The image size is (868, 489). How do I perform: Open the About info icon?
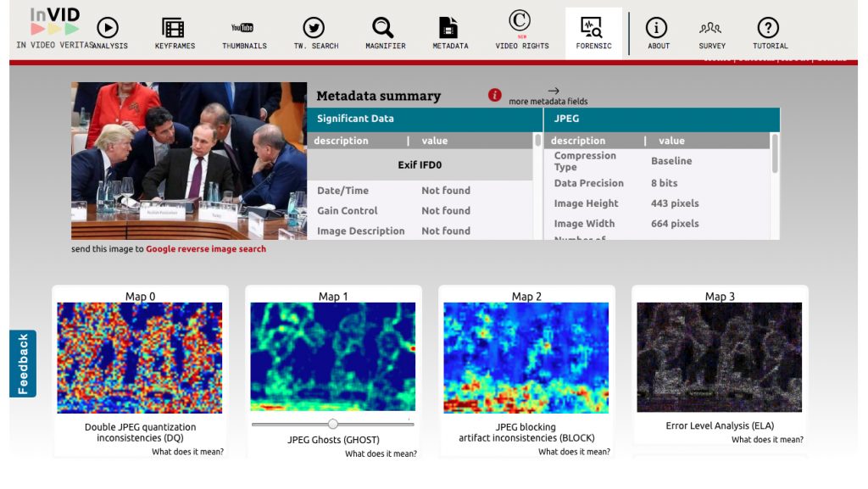pos(657,27)
